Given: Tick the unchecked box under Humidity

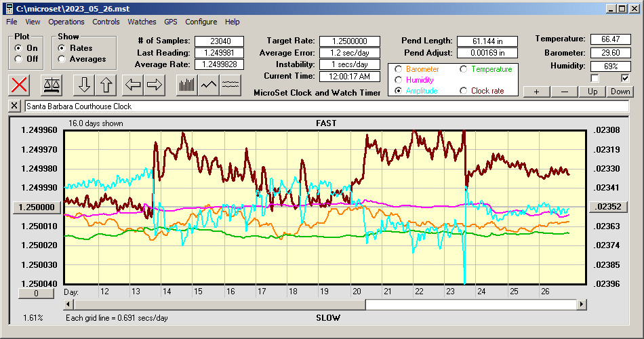Looking at the screenshot, I should (595, 78).
